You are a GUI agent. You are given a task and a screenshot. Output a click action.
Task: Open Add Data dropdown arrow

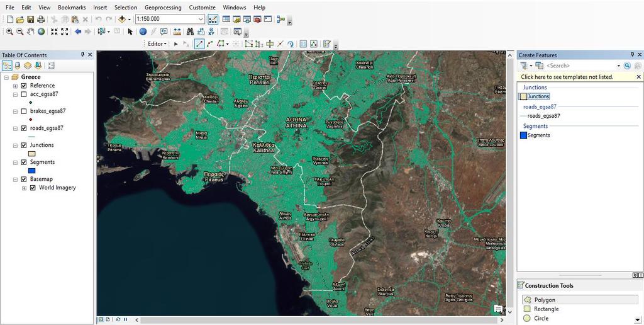[129, 20]
